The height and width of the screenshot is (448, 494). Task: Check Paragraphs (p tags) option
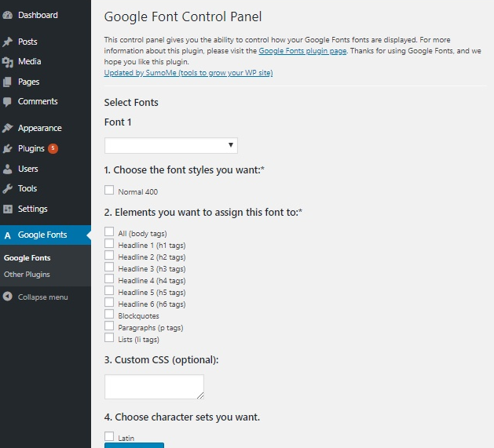109,326
